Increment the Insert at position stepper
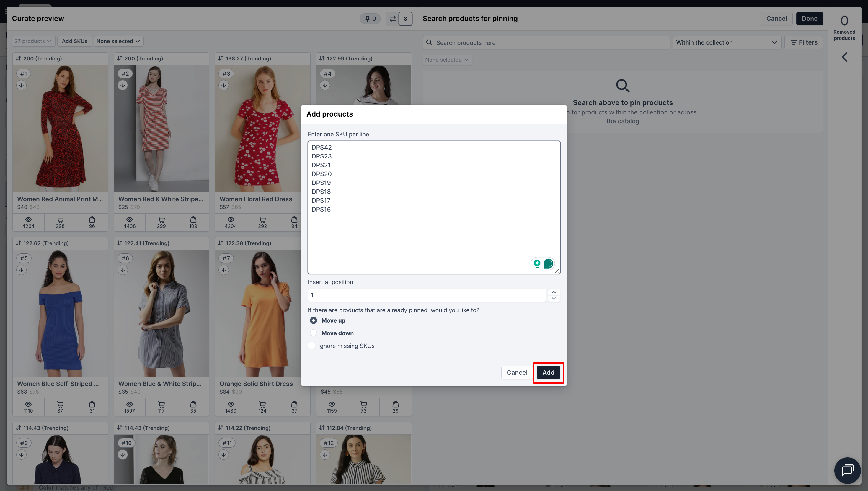Screen dimensions: 868x491 coord(554,292)
